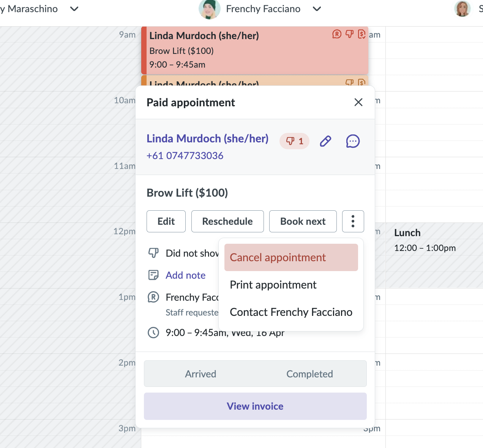Click the three-dot more options button

pos(353,221)
